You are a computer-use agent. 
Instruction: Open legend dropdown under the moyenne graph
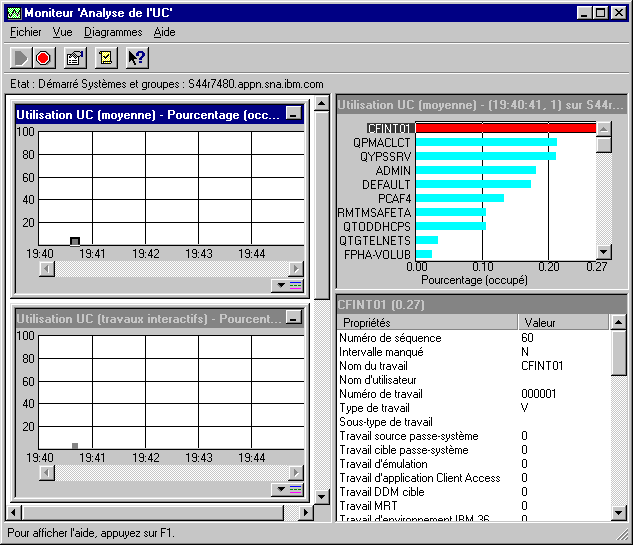287,285
